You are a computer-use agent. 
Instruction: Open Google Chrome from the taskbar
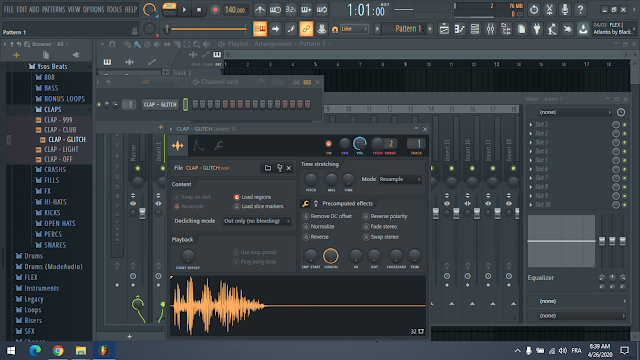click(58, 350)
